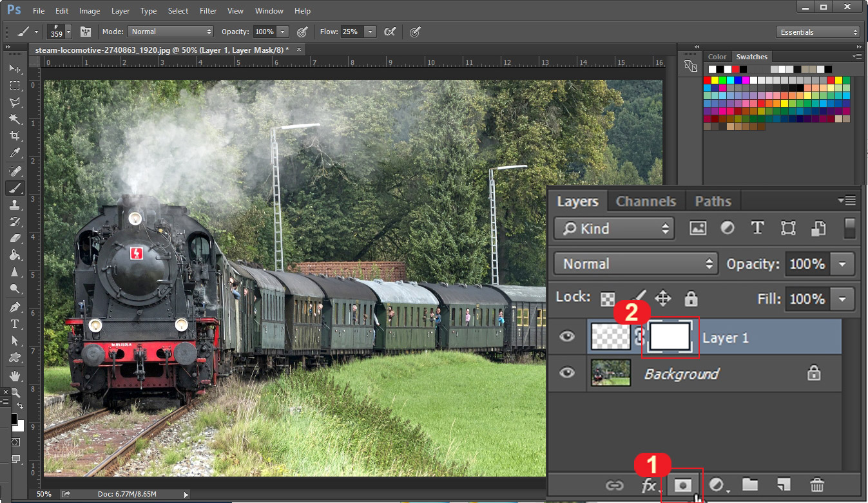Open the layer style fx menu

[x=648, y=485]
